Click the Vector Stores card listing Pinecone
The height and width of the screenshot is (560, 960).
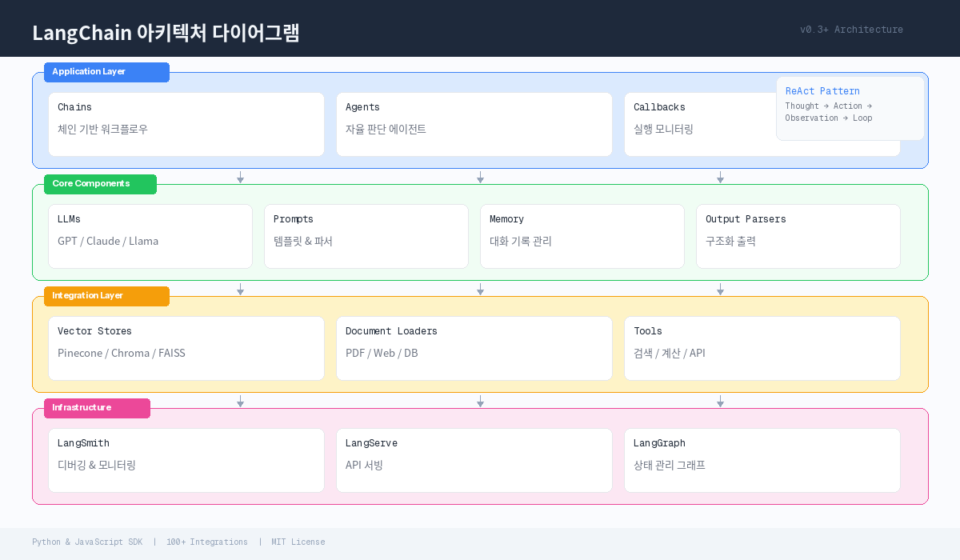pyautogui.click(x=186, y=348)
